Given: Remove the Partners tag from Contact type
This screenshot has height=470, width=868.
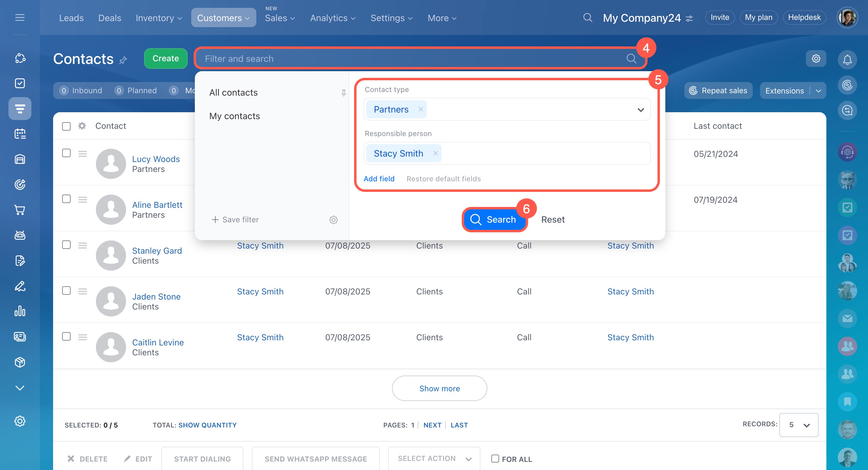Looking at the screenshot, I should (420, 109).
